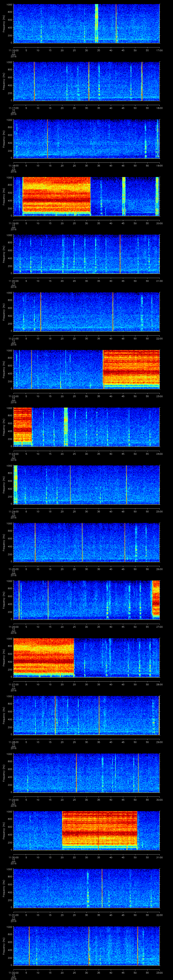Select the spectrogram panel starting at 11:25:00
Viewport: 173px width, 980px height.
tap(86, 542)
